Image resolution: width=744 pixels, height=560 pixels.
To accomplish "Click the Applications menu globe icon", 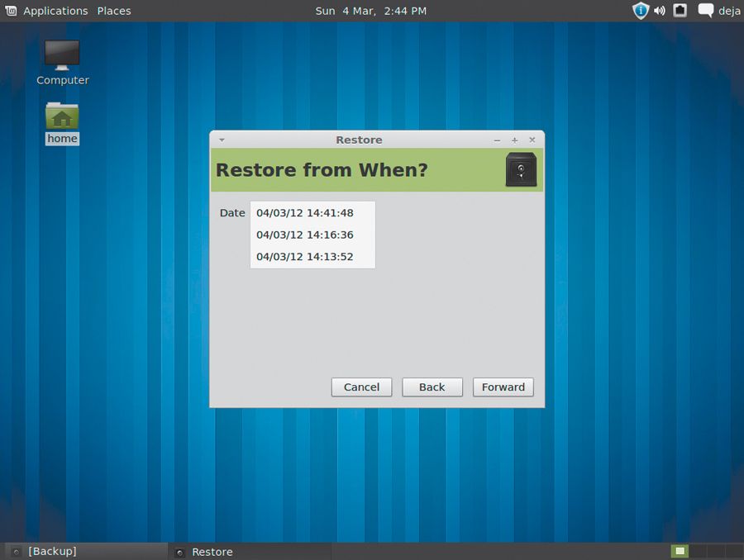I will click(11, 11).
